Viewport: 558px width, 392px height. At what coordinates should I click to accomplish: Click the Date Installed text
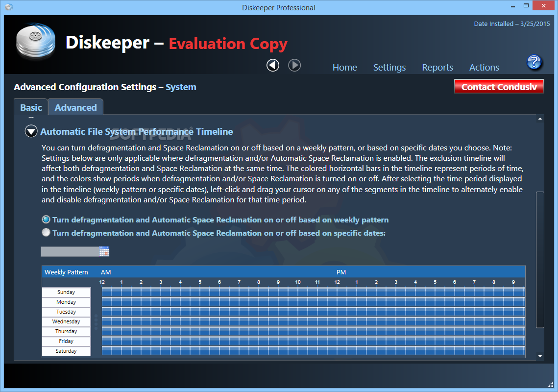[x=512, y=24]
